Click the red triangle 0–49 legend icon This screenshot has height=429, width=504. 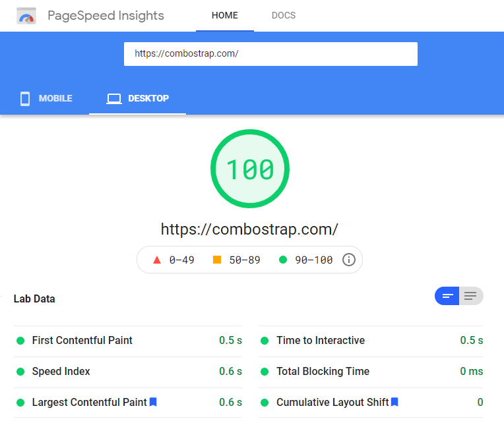click(157, 260)
